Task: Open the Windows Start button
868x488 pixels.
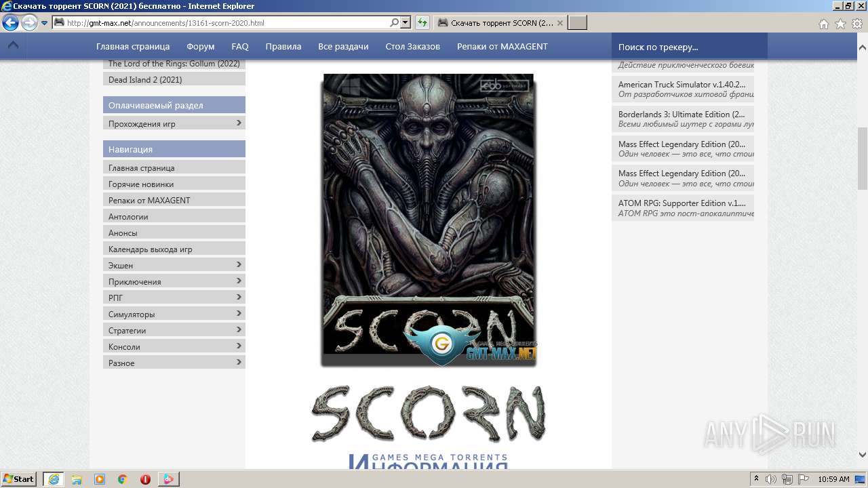Action: [x=19, y=479]
